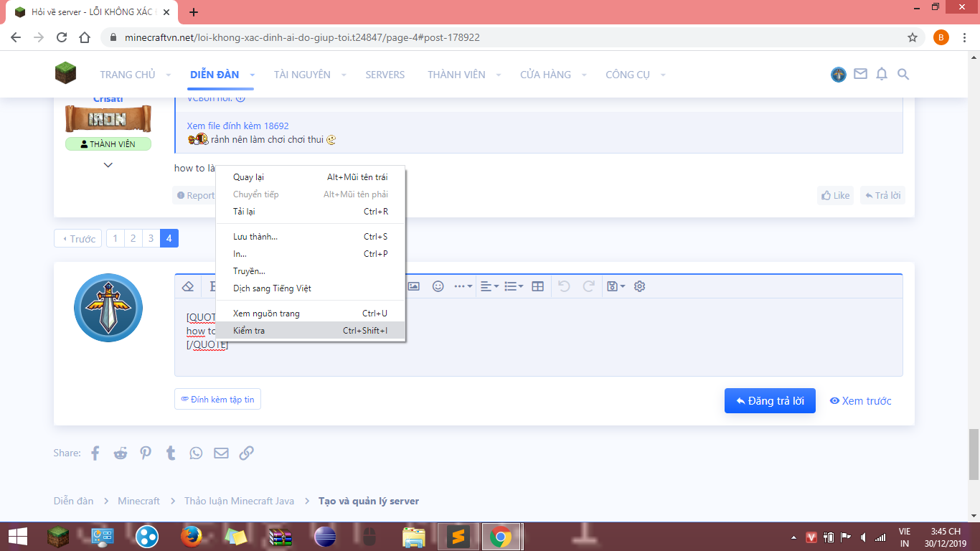
Task: Select In... in the context menu
Action: pos(311,254)
